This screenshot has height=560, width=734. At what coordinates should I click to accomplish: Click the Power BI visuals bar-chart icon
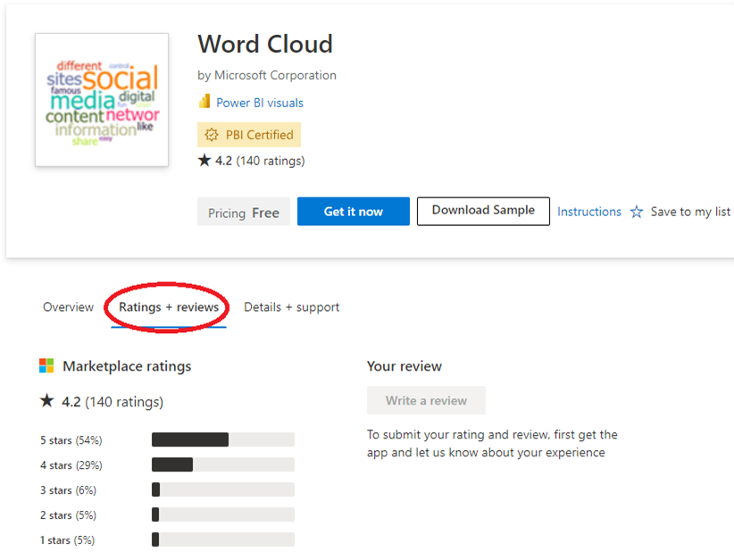pos(204,101)
